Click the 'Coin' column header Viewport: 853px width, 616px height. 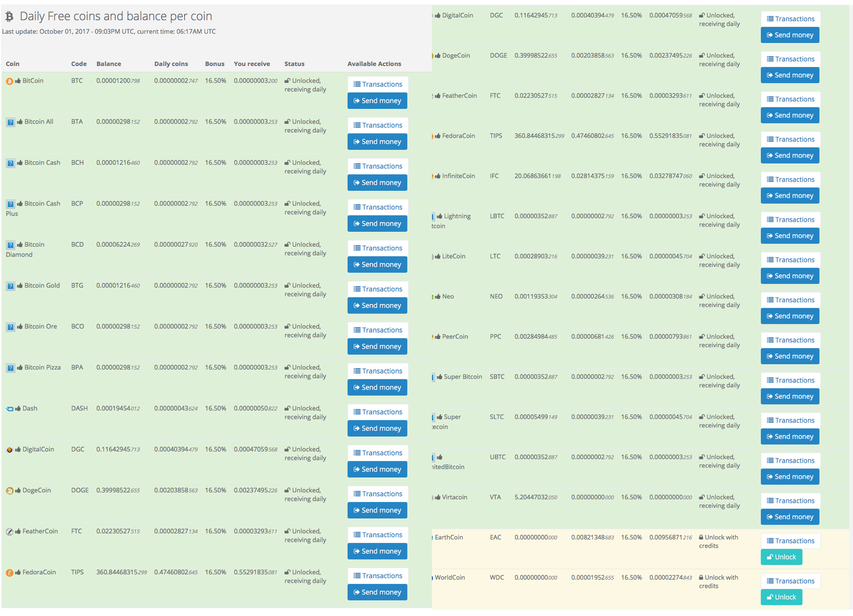point(12,64)
